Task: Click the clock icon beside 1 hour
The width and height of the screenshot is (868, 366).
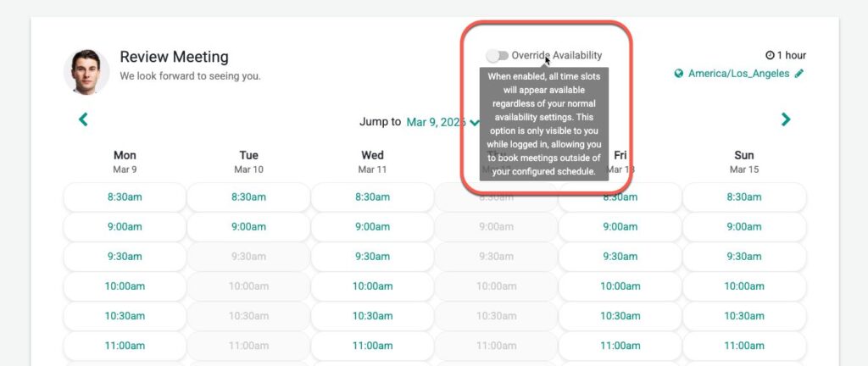Action: point(770,55)
